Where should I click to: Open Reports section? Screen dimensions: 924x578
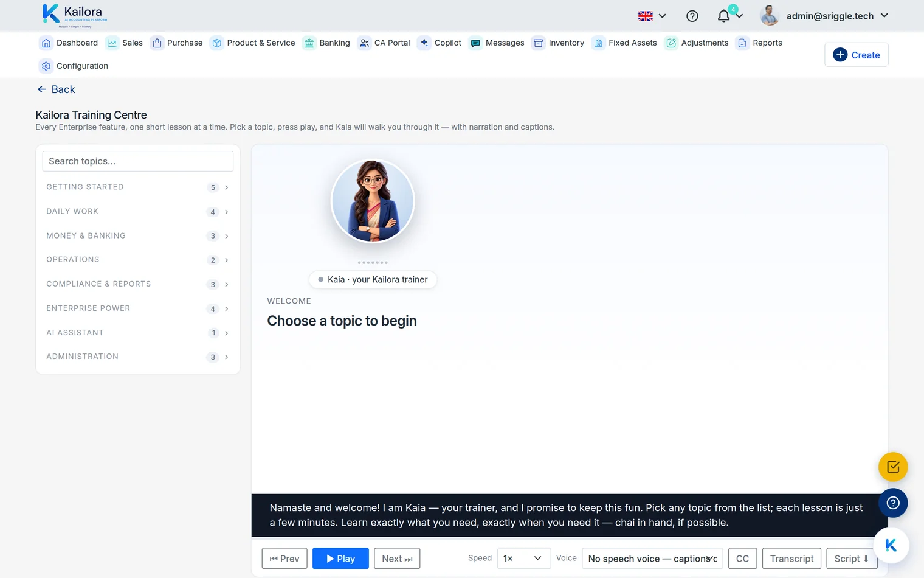click(x=759, y=43)
